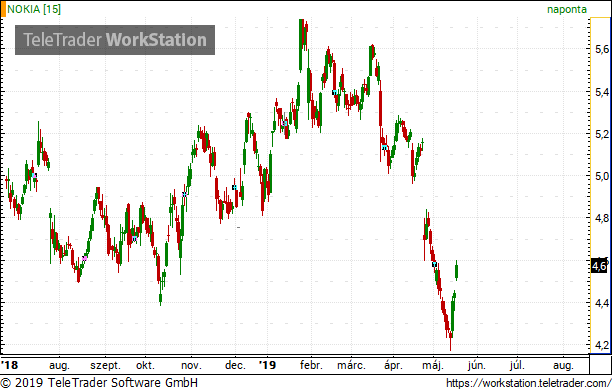Click the 'aug.' 2018 date axis label

tap(59, 366)
